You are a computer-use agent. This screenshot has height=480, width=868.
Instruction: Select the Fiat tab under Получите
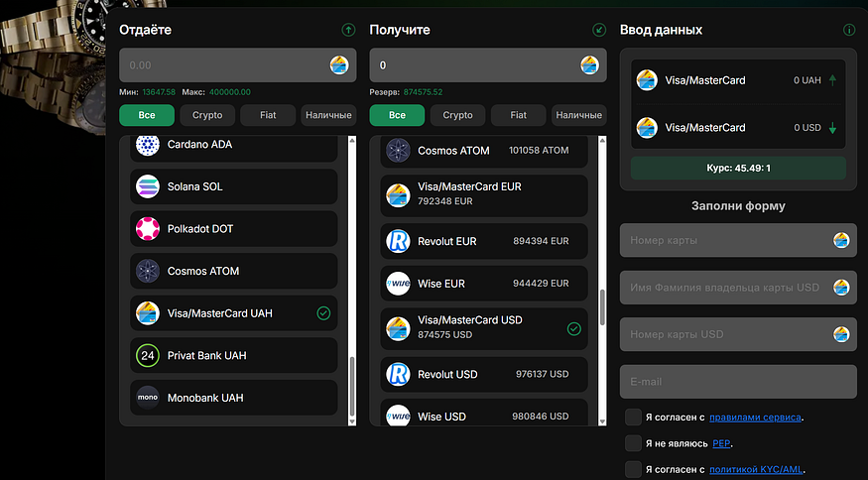[519, 115]
